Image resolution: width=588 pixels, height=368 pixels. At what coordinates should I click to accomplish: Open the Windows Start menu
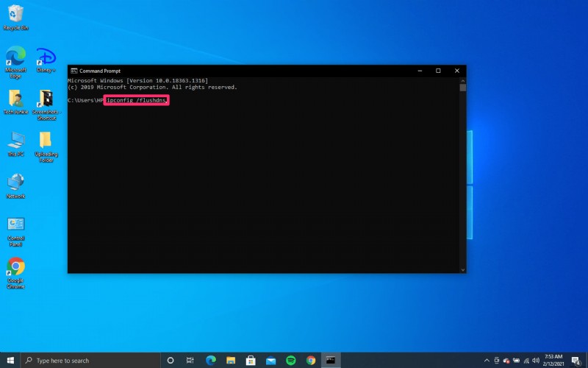pos(10,361)
